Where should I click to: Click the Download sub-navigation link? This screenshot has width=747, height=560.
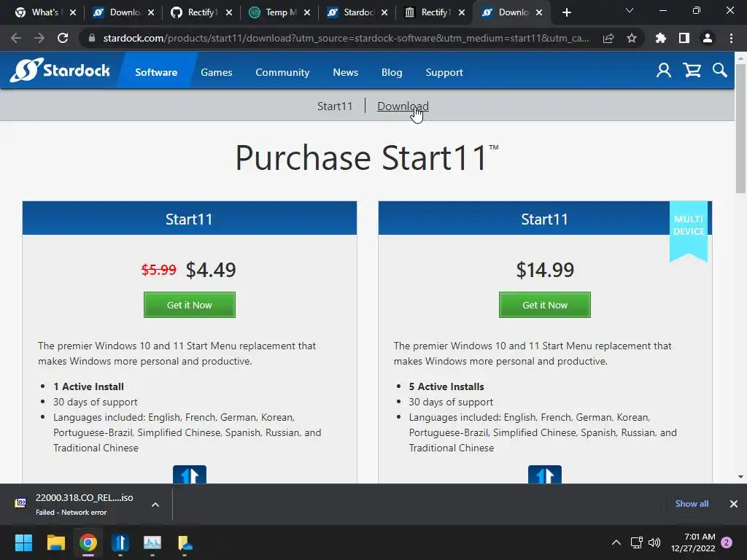coord(403,106)
